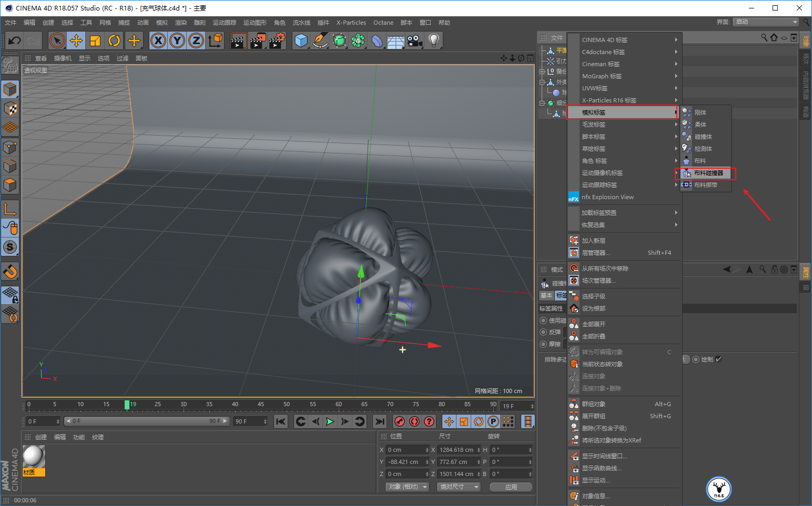Open the keyframe selection question-mark icon
Image resolution: width=812 pixels, height=506 pixels.
click(x=429, y=421)
